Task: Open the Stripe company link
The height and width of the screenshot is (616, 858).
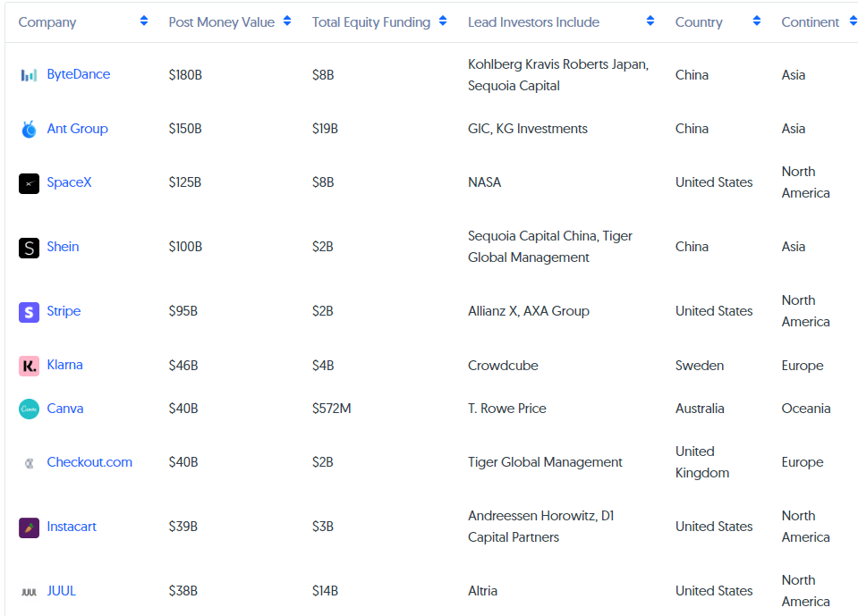Action: (x=64, y=311)
